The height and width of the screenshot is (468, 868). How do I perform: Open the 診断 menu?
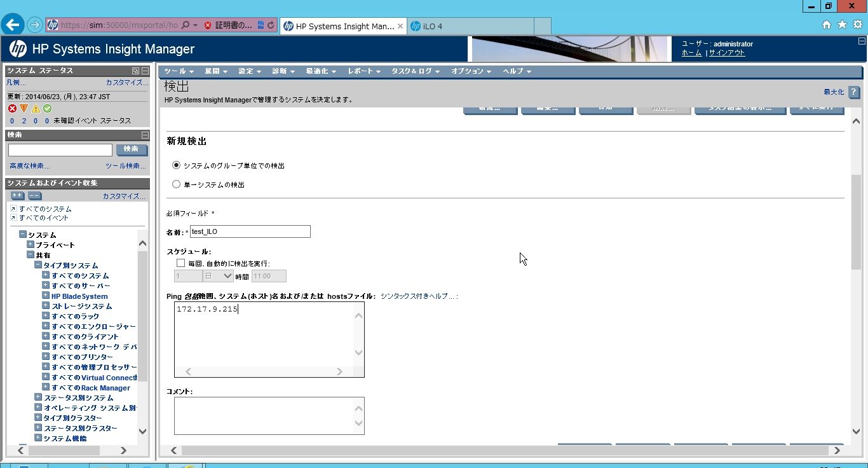pyautogui.click(x=283, y=71)
